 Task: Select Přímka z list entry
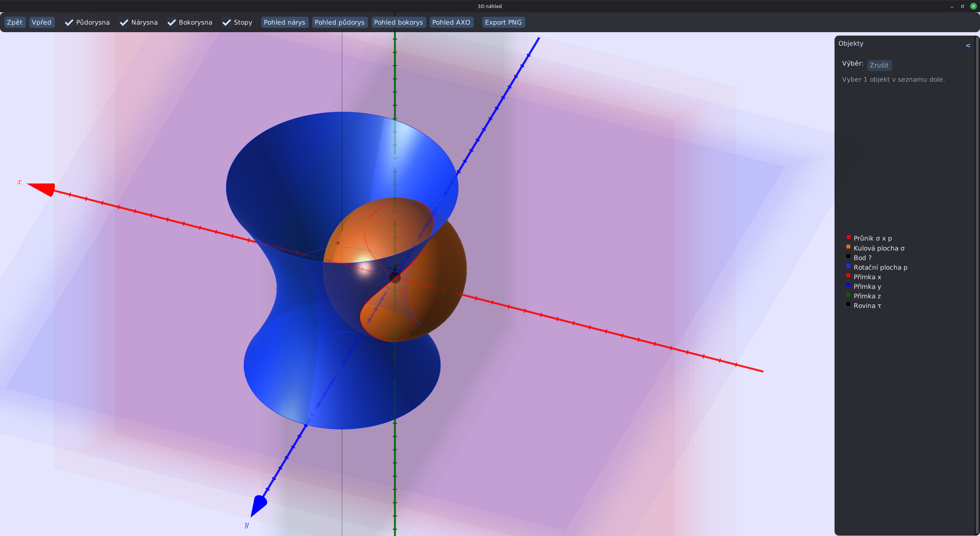tap(867, 296)
